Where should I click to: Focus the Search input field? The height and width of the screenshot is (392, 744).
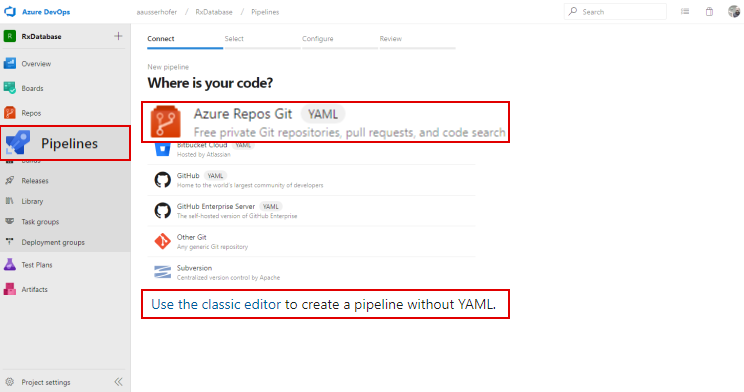click(x=615, y=11)
